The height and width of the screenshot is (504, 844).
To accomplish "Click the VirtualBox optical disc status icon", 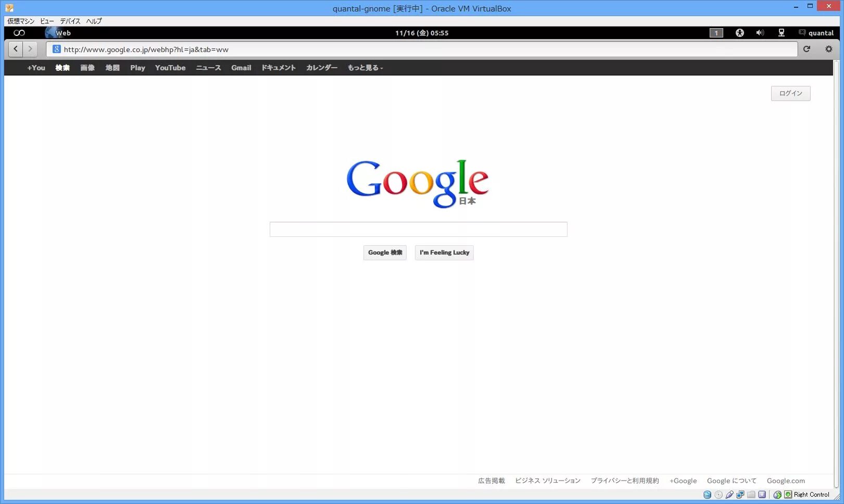I will 719,495.
